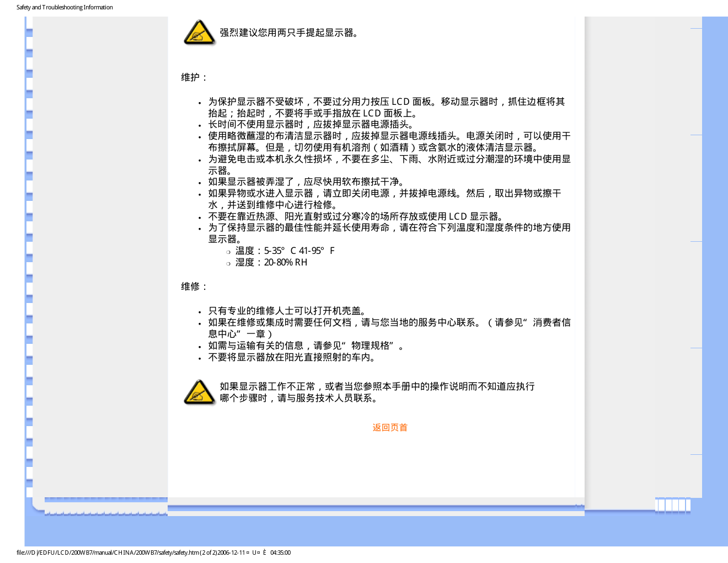Click the warning icon beside the two-hands lifting advice
Viewport: 728px width, 563px height.
pyautogui.click(x=199, y=33)
